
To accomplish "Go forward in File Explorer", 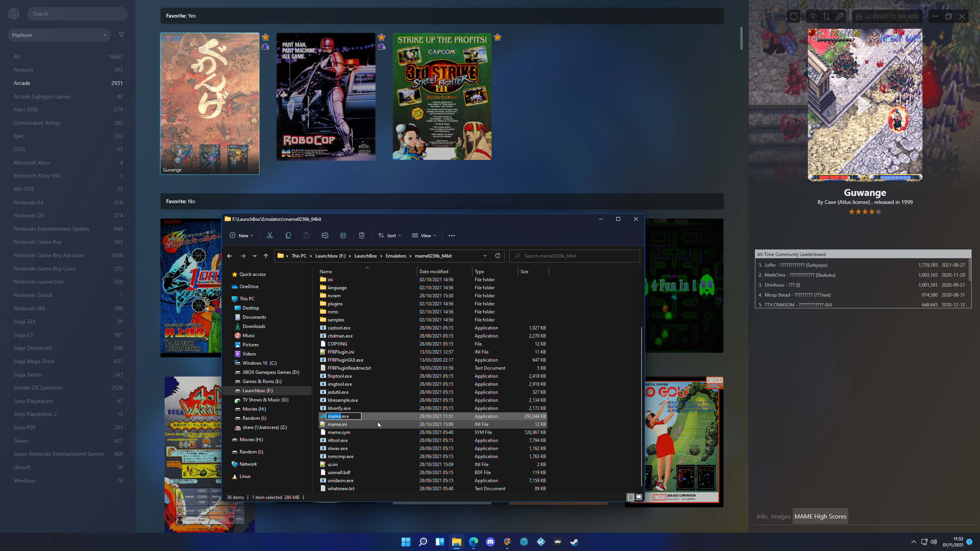I will (243, 256).
